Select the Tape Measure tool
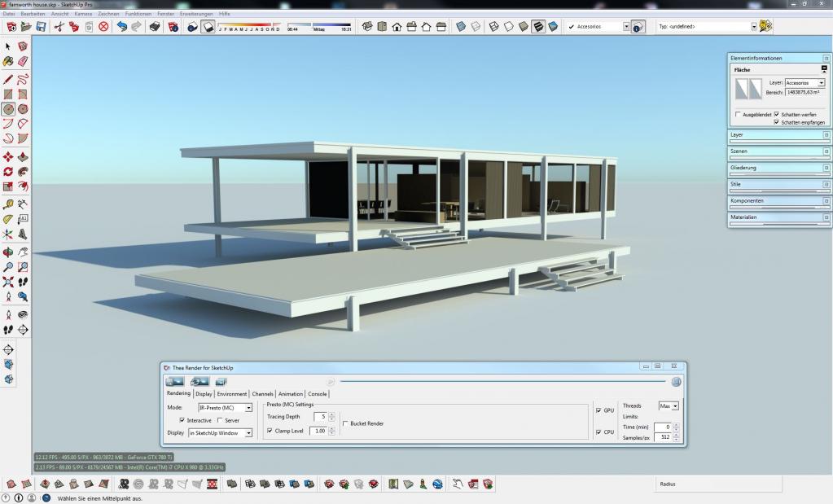The image size is (833, 504). pos(8,204)
